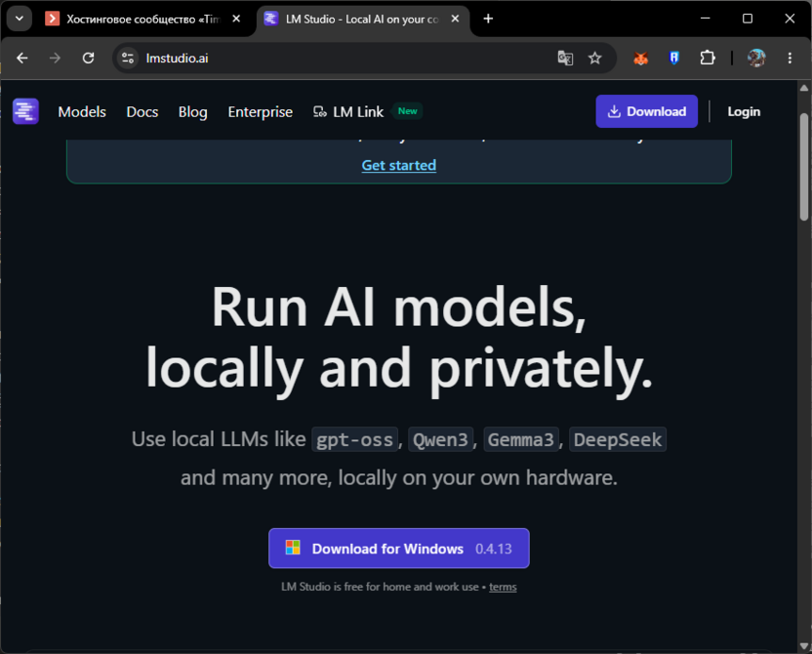Bookmark this page with the star
The height and width of the screenshot is (654, 812).
pyautogui.click(x=595, y=58)
